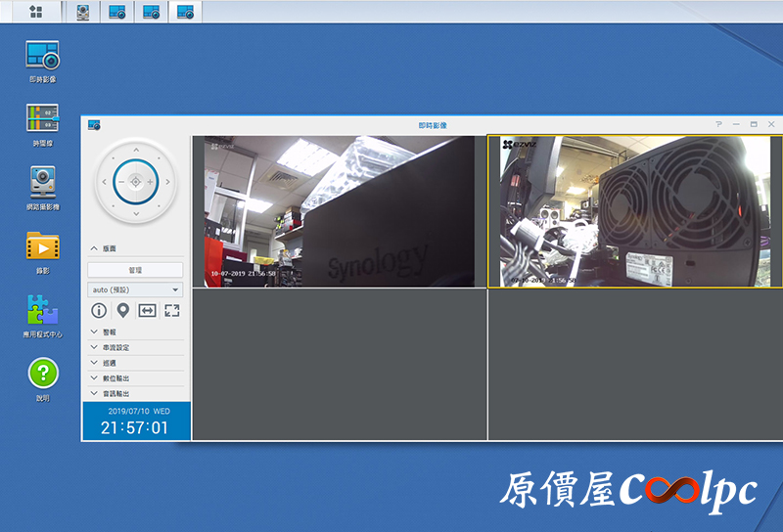Expand the 數位輸出 digital output section
This screenshot has height=532, width=783.
(135, 378)
